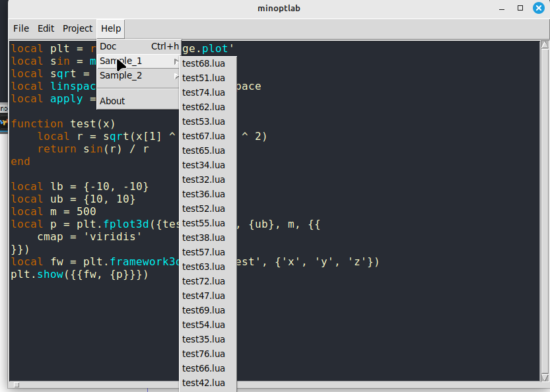Load sample test38.lua
This screenshot has width=550, height=392.
(x=207, y=238)
